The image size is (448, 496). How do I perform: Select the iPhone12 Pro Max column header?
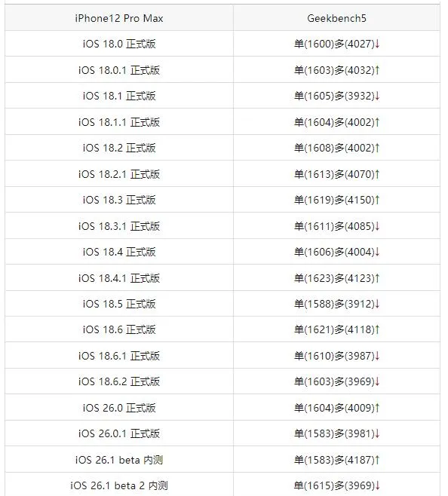pos(119,18)
